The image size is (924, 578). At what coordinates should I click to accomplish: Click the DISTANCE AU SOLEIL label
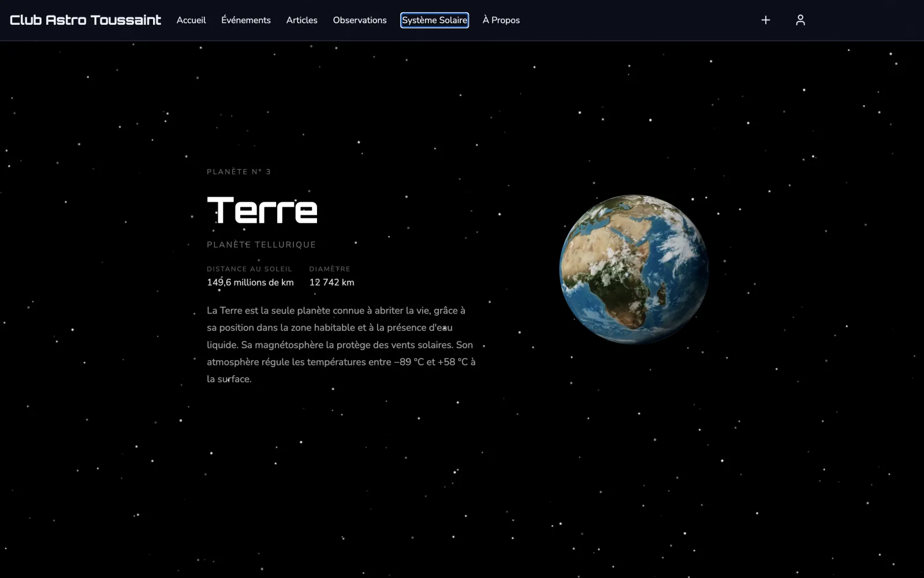tap(249, 269)
